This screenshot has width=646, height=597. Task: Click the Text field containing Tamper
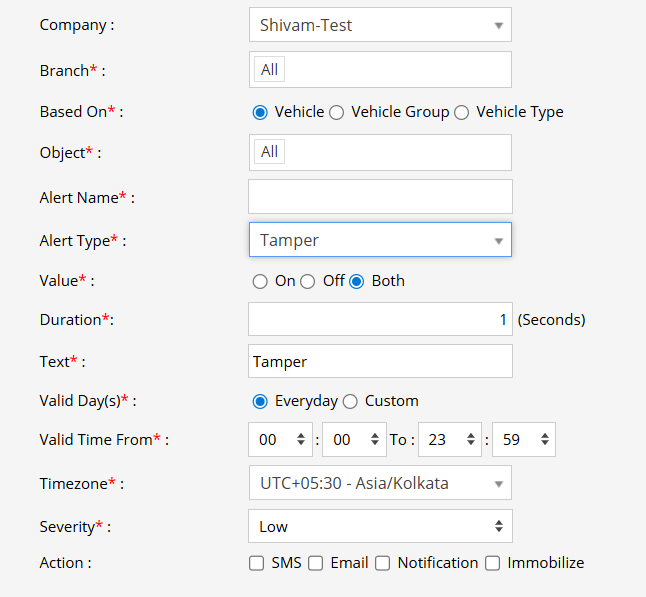click(x=379, y=361)
